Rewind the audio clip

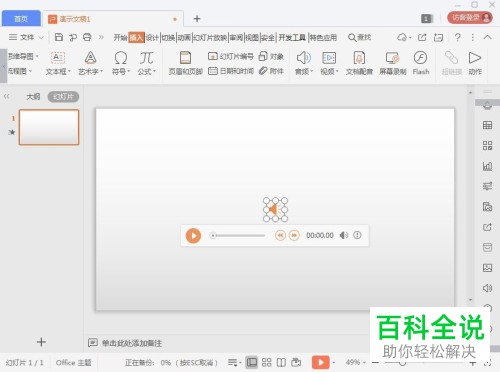(x=280, y=235)
